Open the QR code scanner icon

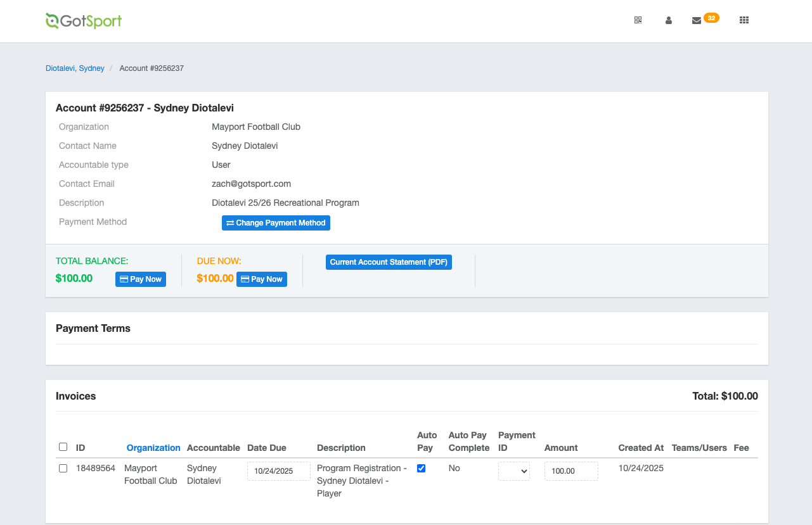pos(638,20)
